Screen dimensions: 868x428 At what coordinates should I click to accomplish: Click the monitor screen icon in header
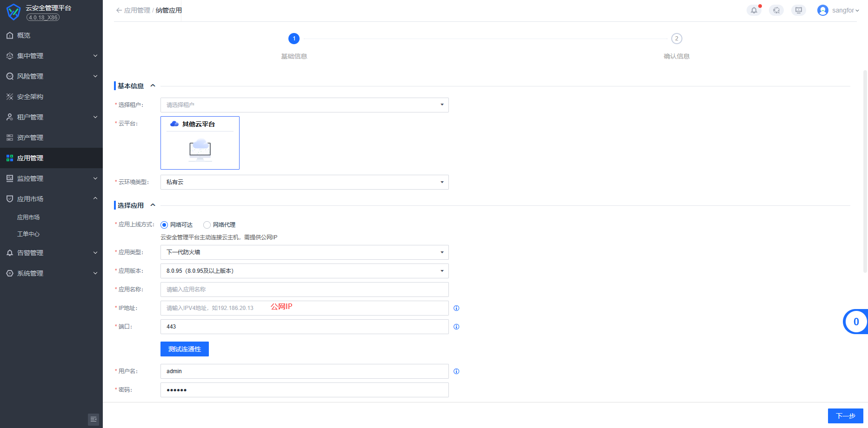798,10
